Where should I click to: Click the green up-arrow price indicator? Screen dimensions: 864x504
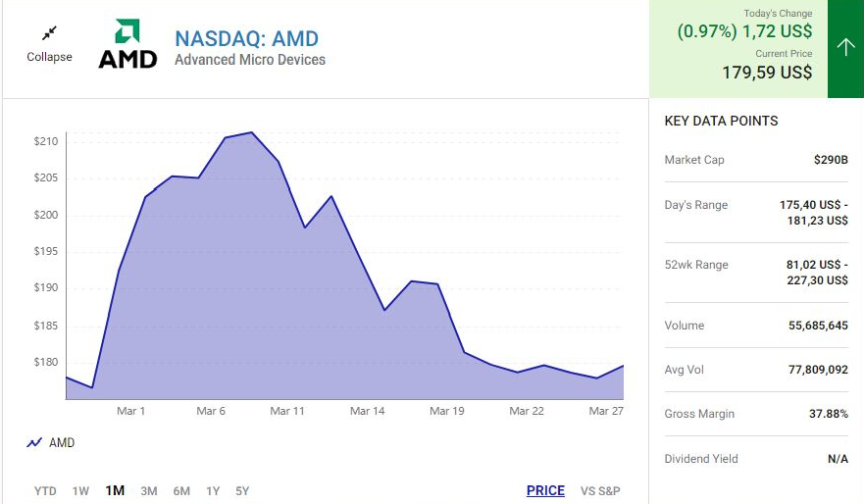(x=845, y=47)
